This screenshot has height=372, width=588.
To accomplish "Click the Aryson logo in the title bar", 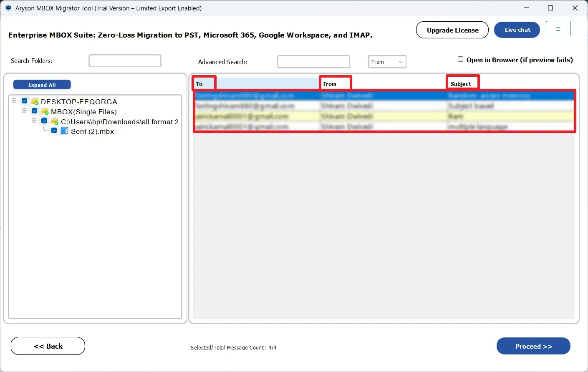I will click(8, 8).
